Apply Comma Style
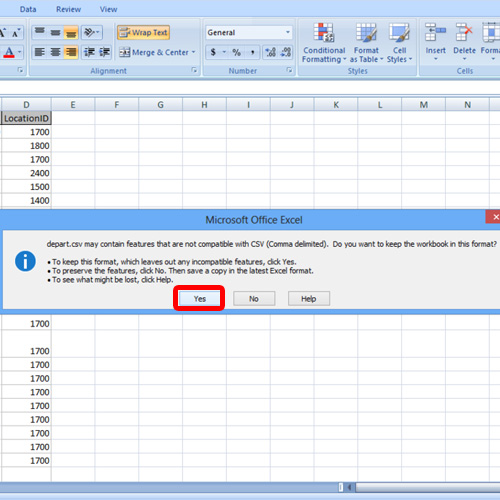Viewport: 500px width, 500px height. pyautogui.click(x=252, y=52)
